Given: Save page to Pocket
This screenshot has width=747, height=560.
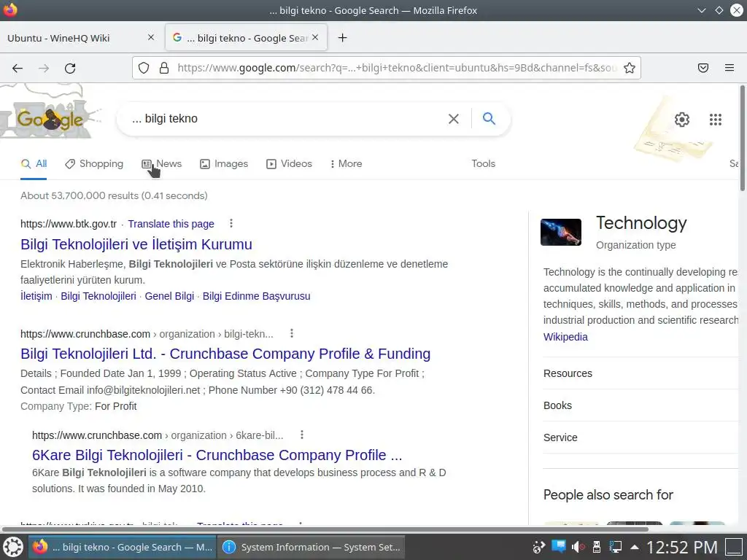Looking at the screenshot, I should [703, 68].
